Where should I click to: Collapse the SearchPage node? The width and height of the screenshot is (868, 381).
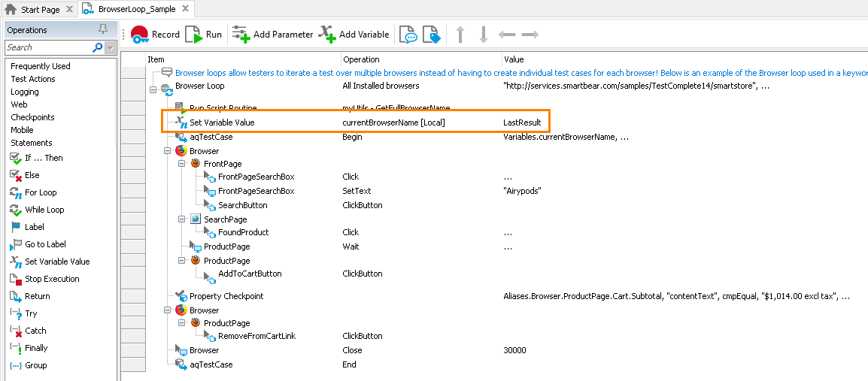(181, 219)
